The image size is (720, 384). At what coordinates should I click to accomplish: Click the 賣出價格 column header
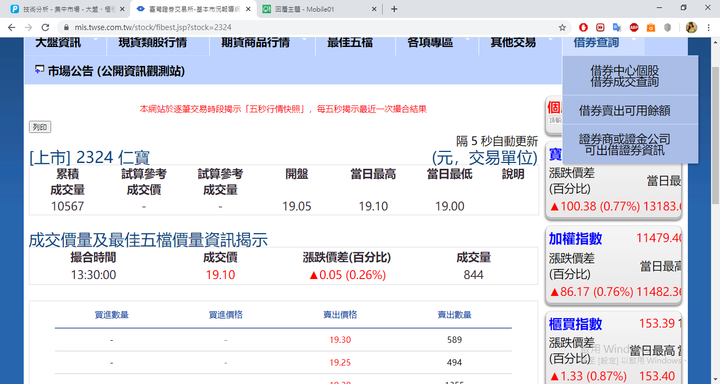tap(340, 315)
